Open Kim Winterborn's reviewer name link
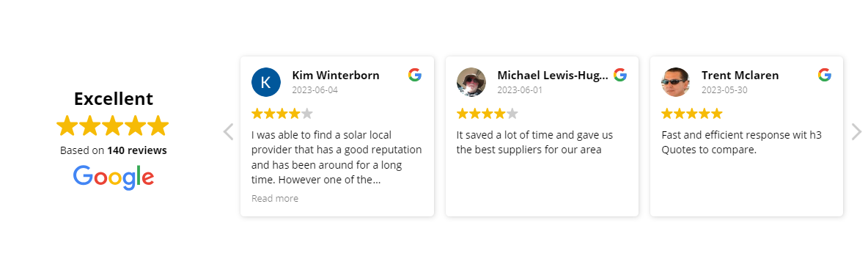868x278 pixels. 336,76
